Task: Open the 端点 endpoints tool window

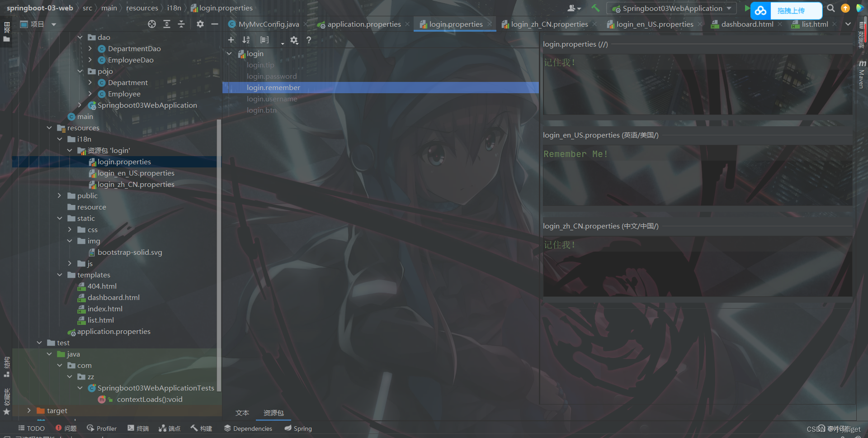Action: tap(170, 428)
